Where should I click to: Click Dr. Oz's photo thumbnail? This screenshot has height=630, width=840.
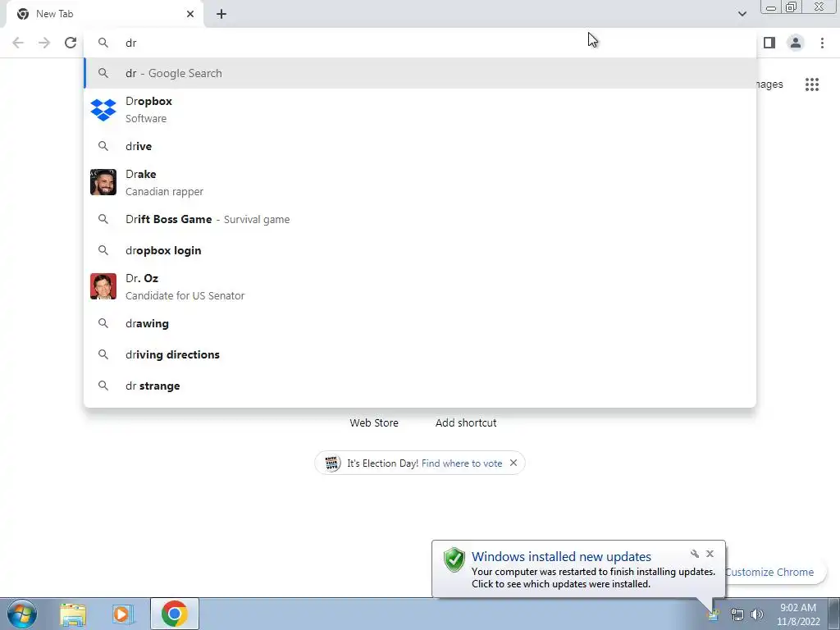coord(103,286)
